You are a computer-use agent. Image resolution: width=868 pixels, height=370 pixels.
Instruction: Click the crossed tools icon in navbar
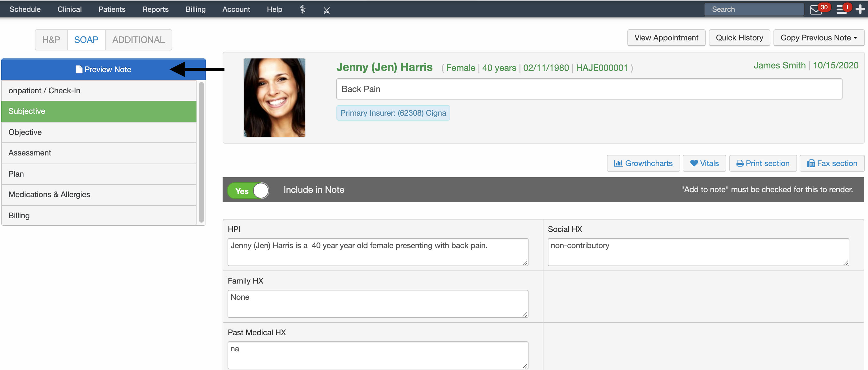pyautogui.click(x=326, y=10)
